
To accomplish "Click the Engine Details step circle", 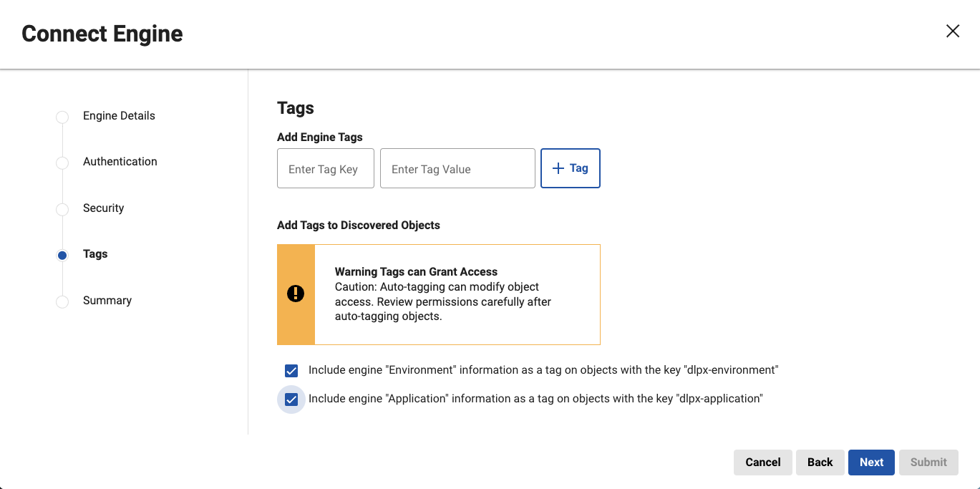I will coord(62,117).
